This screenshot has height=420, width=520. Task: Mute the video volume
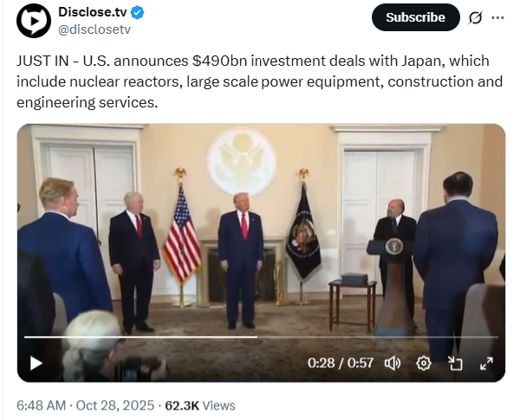pos(393,364)
